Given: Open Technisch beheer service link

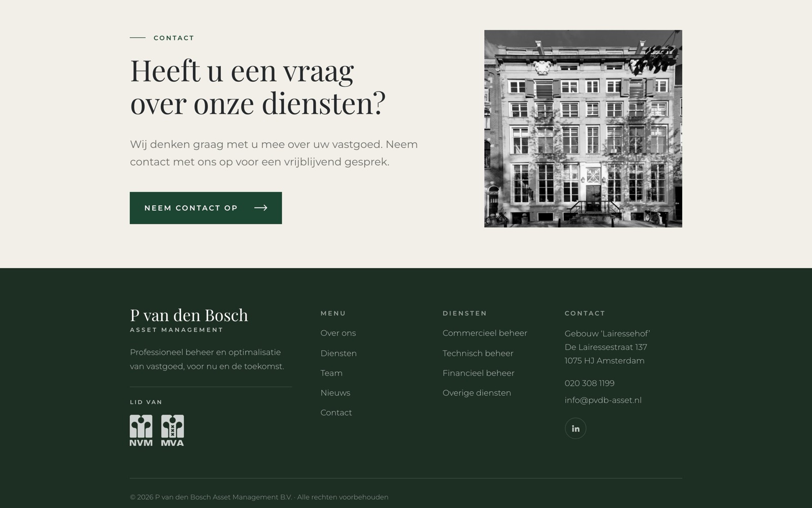Looking at the screenshot, I should coord(478,353).
